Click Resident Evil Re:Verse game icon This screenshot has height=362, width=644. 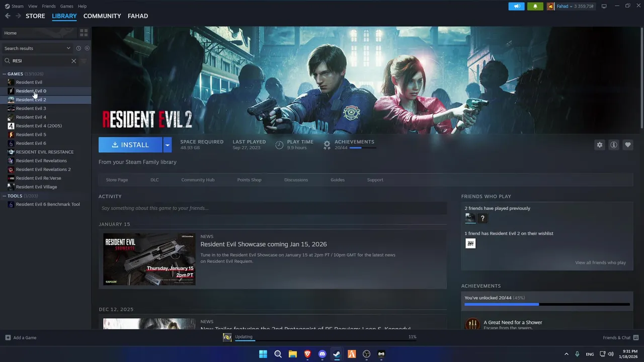(11, 178)
